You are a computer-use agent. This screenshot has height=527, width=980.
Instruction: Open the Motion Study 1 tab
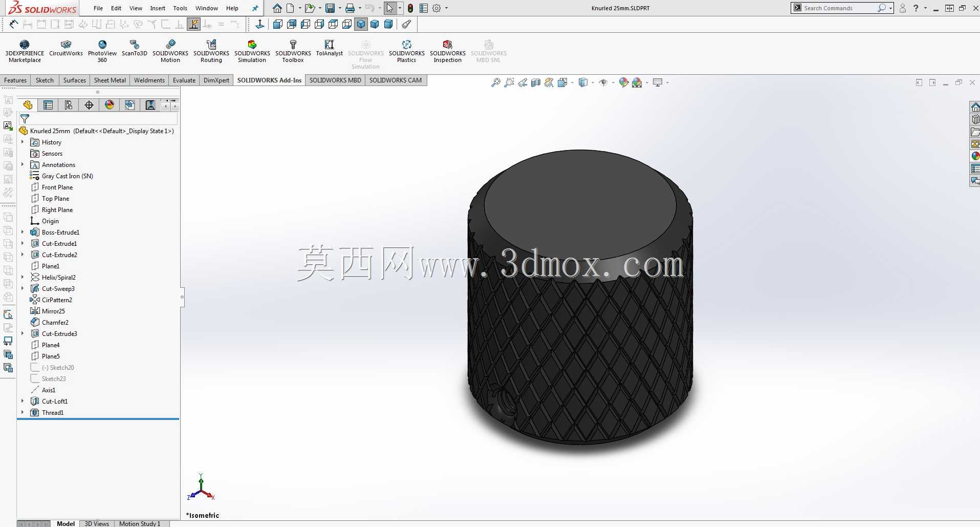140,523
